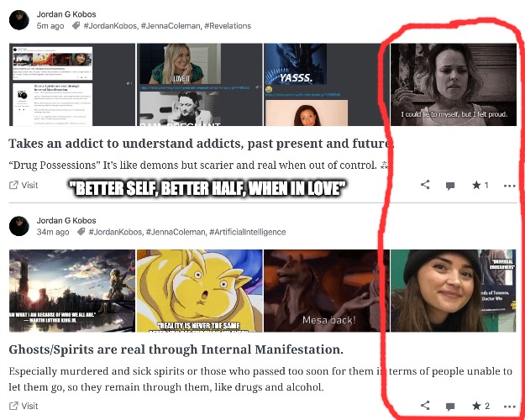Screen dimensions: 525x420
Task: Open the Ghosts/Spirits are real headline
Action: 176,349
